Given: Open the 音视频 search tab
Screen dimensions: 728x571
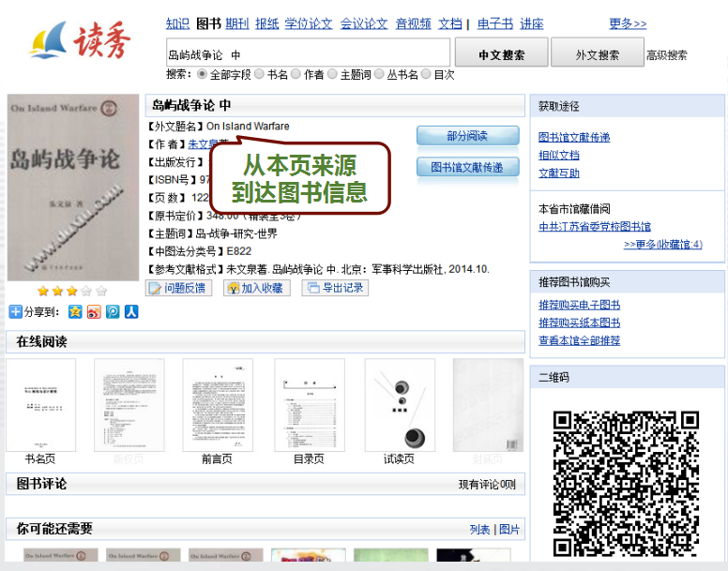Looking at the screenshot, I should point(413,23).
